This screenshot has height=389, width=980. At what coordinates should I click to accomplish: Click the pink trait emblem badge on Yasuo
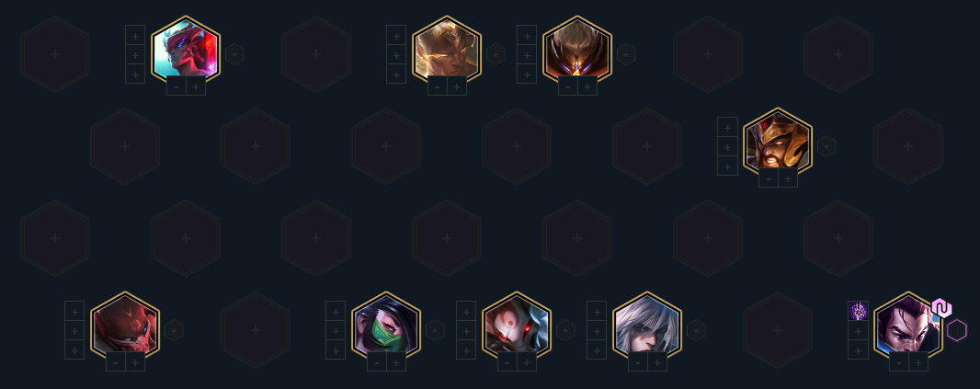pos(940,308)
